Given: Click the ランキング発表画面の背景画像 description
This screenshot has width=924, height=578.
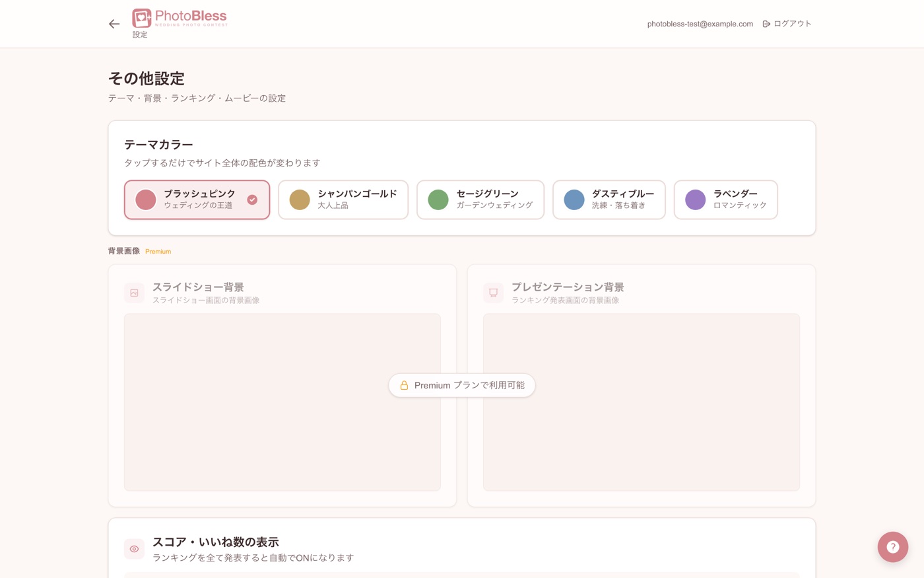Looking at the screenshot, I should coord(566,301).
